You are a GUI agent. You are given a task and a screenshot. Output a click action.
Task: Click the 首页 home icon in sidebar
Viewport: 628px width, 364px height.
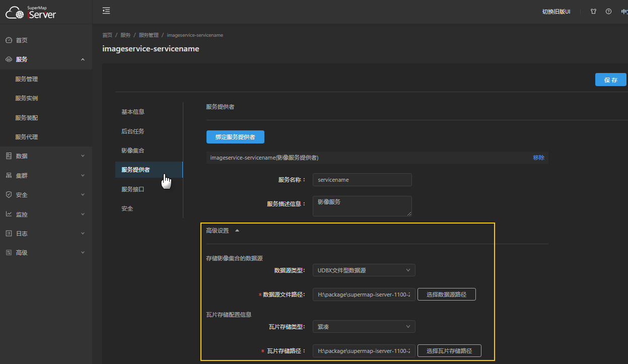pos(9,40)
